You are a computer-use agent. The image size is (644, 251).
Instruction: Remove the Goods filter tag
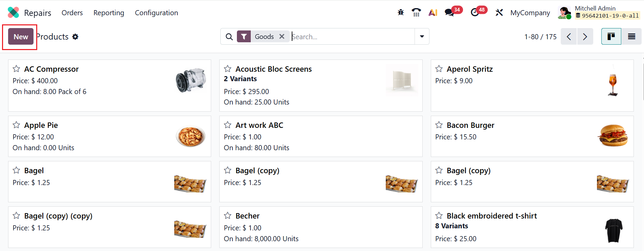[282, 37]
